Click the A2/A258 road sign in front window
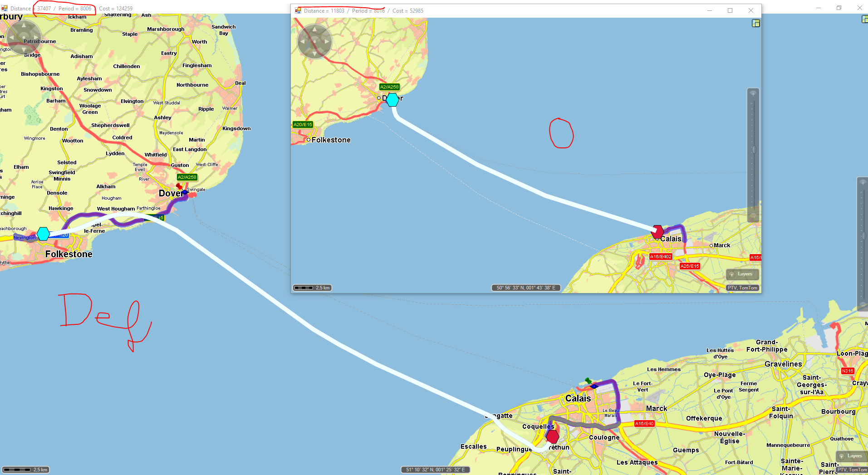 (x=389, y=87)
